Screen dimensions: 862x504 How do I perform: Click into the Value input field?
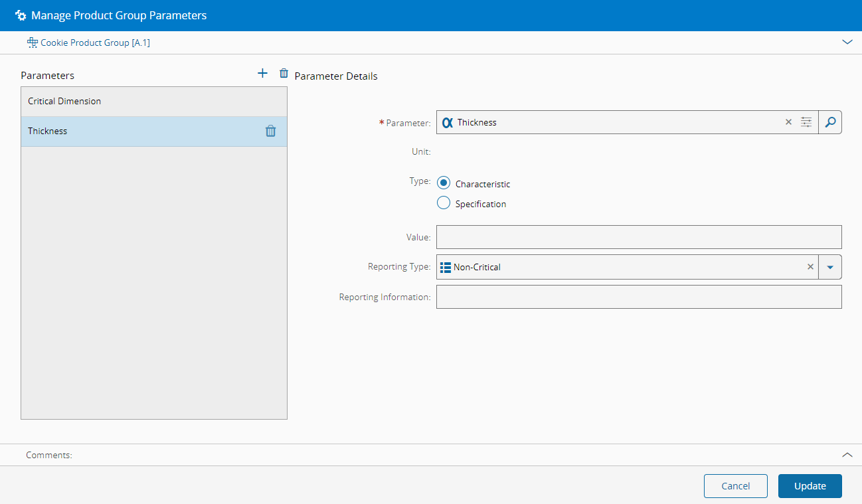(638, 237)
